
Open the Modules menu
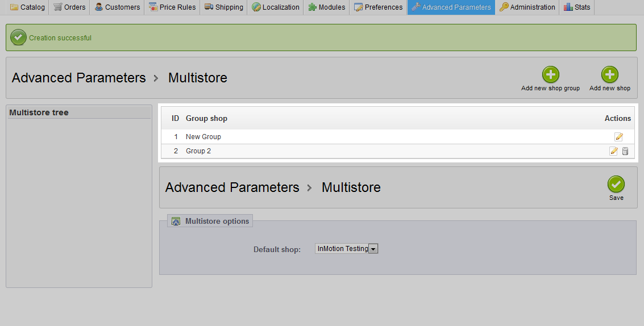point(326,7)
